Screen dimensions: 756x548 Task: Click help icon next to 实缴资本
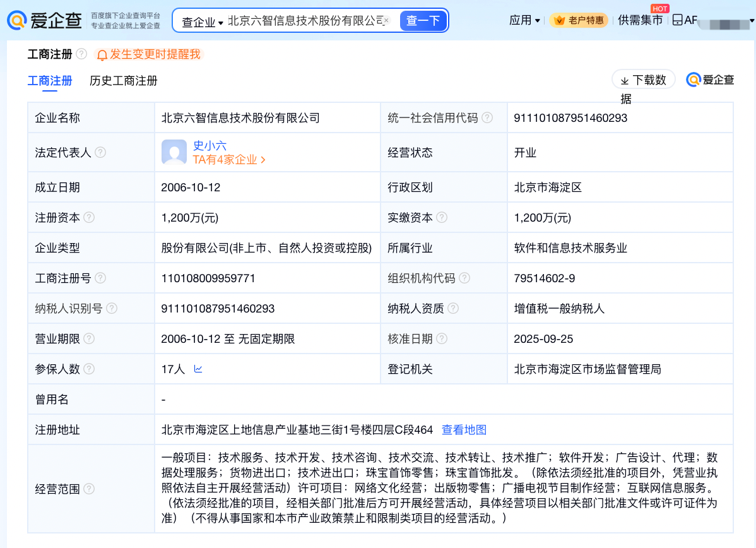coord(442,218)
